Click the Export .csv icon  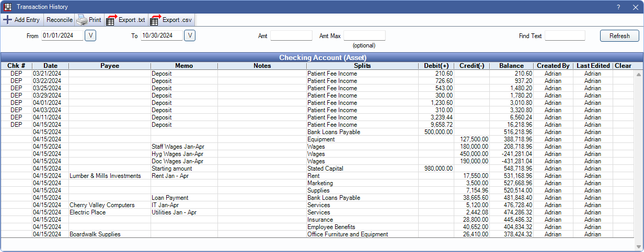(155, 20)
